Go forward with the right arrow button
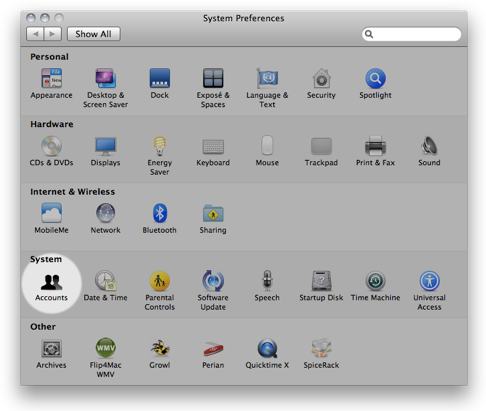The height and width of the screenshot is (411, 486). pyautogui.click(x=52, y=34)
